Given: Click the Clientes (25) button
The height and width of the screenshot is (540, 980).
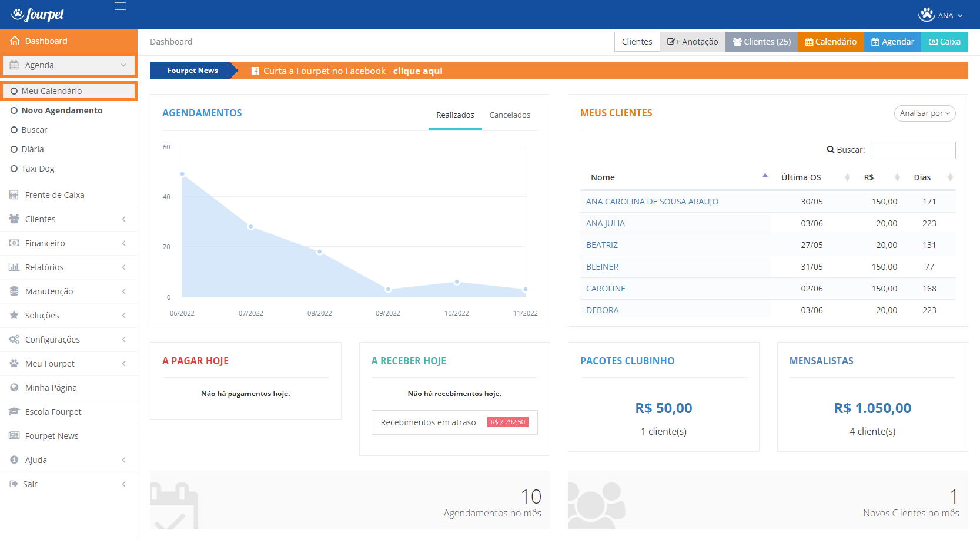Looking at the screenshot, I should (761, 42).
